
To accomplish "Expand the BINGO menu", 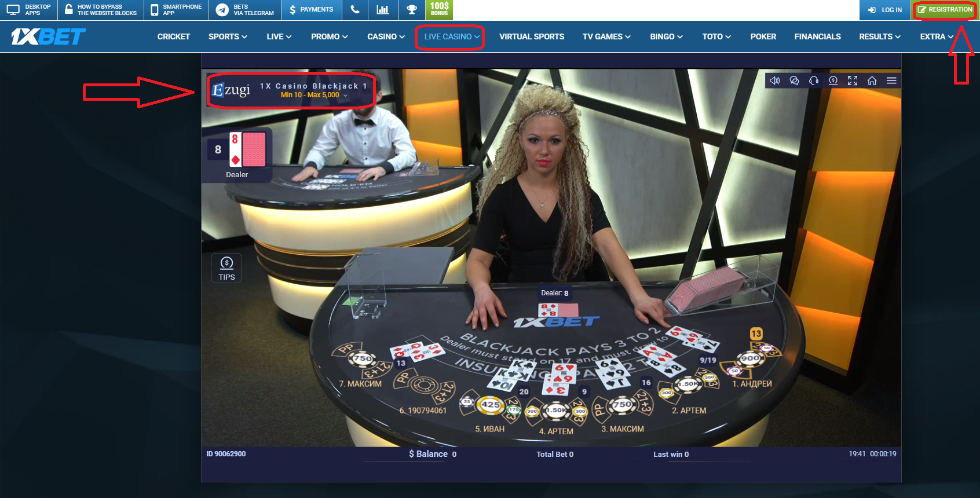I will click(666, 36).
